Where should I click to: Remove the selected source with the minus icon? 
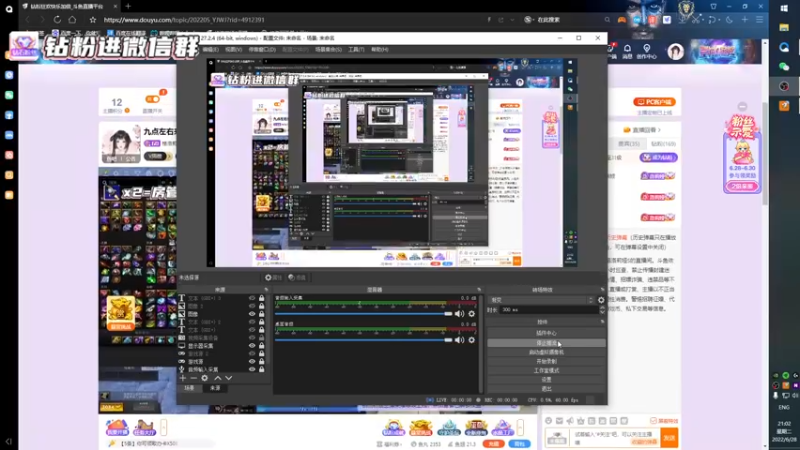tap(193, 378)
